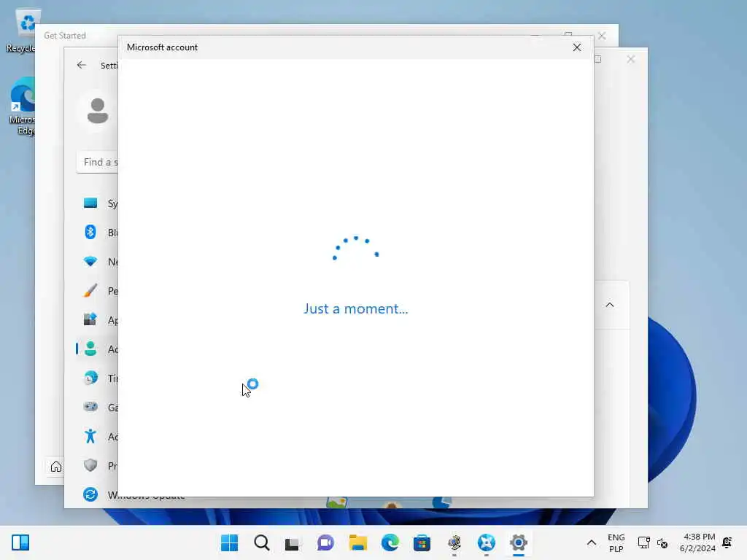Image resolution: width=747 pixels, height=560 pixels.
Task: Close the Microsoft account dialog
Action: click(x=576, y=47)
